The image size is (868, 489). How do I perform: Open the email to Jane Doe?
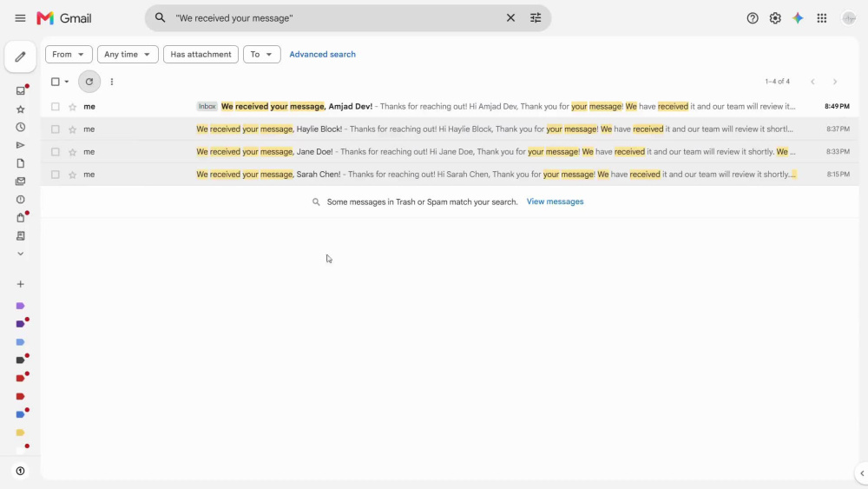click(450, 152)
